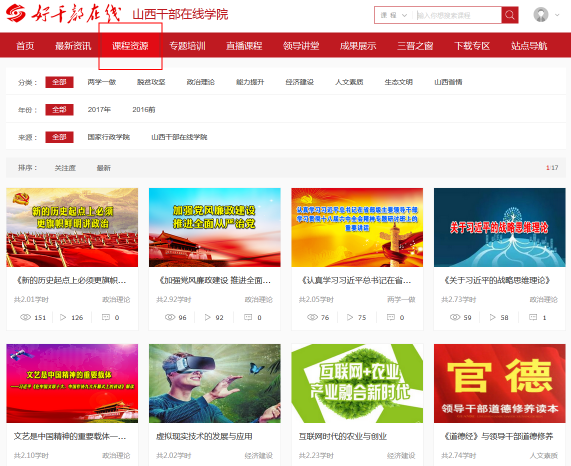Open the 课程 search type dropdown
571x466 pixels.
394,15
